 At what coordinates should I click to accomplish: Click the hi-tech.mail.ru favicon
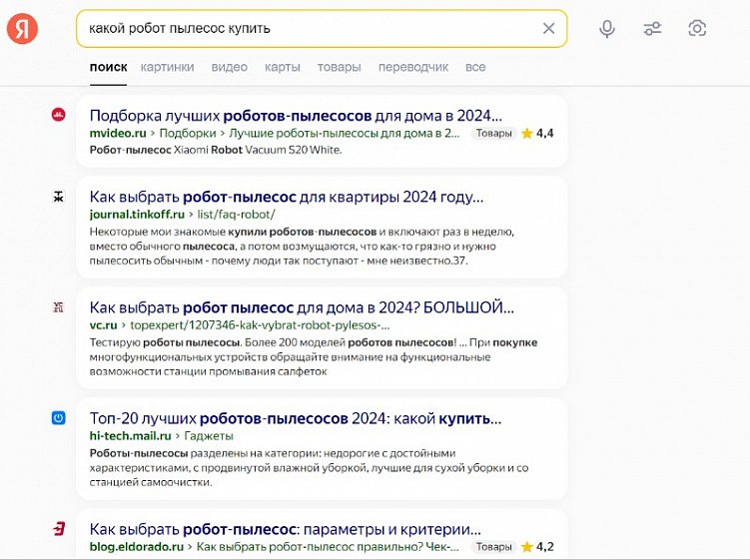pyautogui.click(x=58, y=418)
